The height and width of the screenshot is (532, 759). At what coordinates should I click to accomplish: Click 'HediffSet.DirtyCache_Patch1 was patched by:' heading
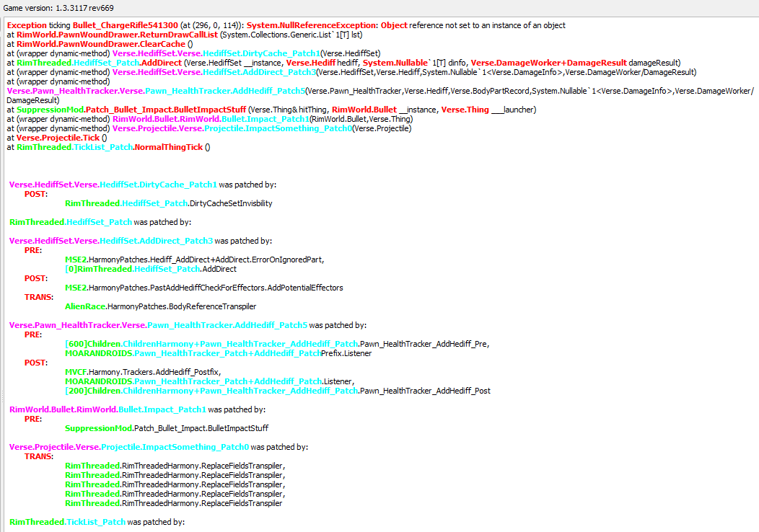[143, 185]
